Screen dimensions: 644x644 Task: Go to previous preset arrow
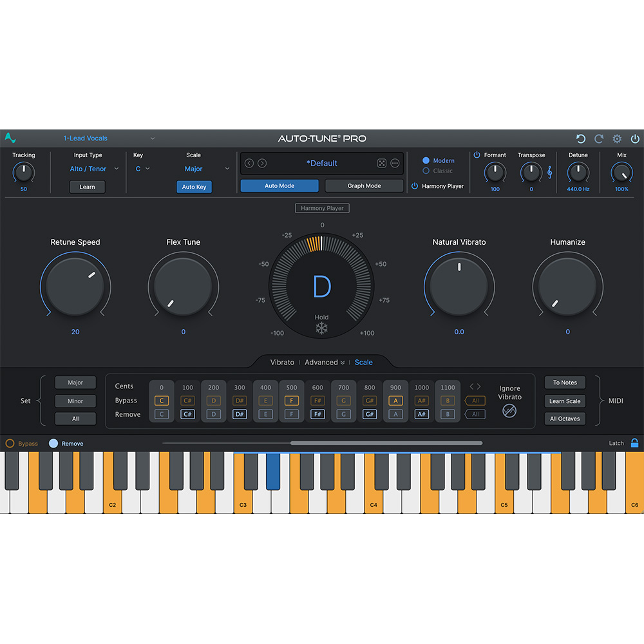tap(249, 164)
